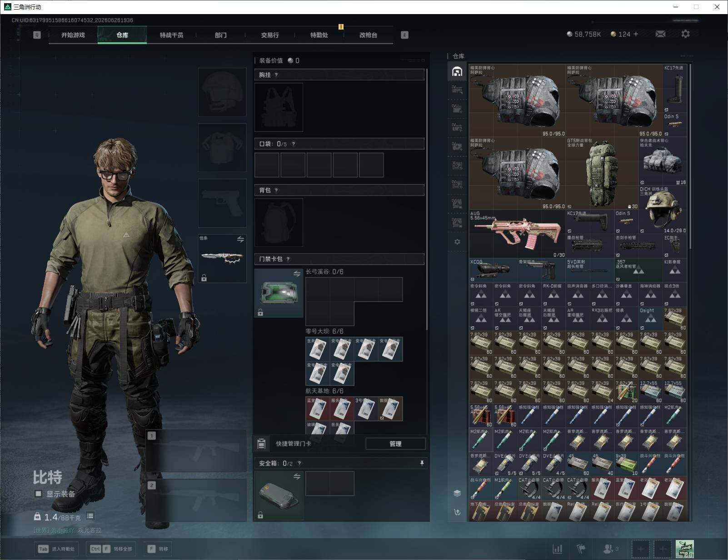Click the empty body armor slot
Screen dimensions: 728x560
point(222,147)
